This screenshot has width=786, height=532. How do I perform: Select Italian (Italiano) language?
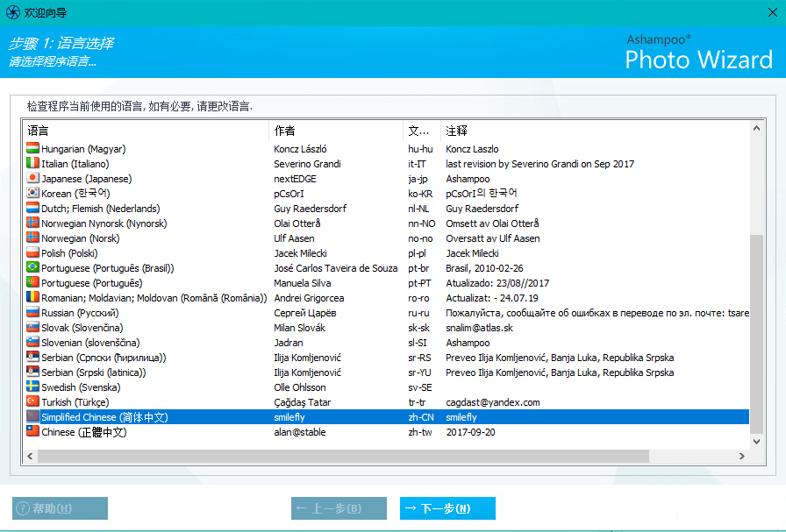[x=387, y=164]
